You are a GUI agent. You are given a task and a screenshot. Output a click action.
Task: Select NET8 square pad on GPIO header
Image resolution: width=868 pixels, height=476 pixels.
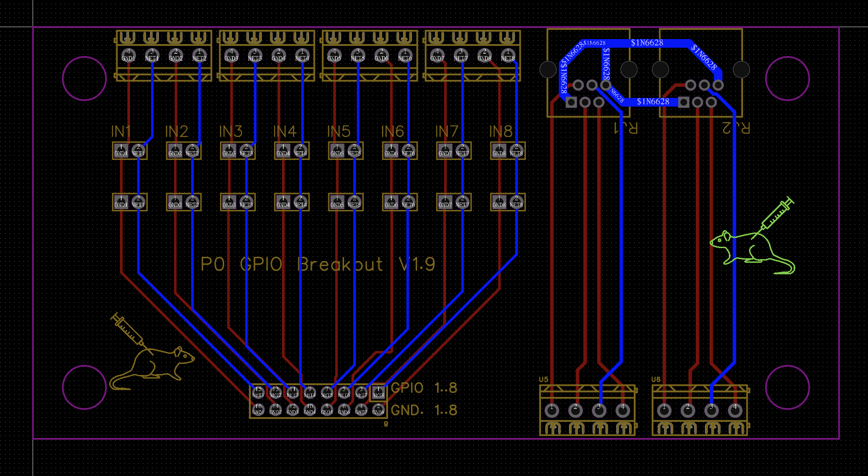(378, 393)
